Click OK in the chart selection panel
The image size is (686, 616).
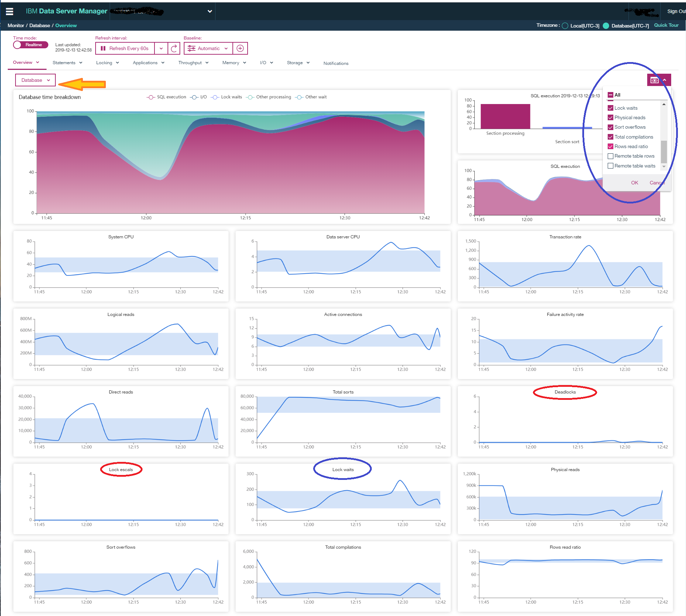[x=635, y=183]
